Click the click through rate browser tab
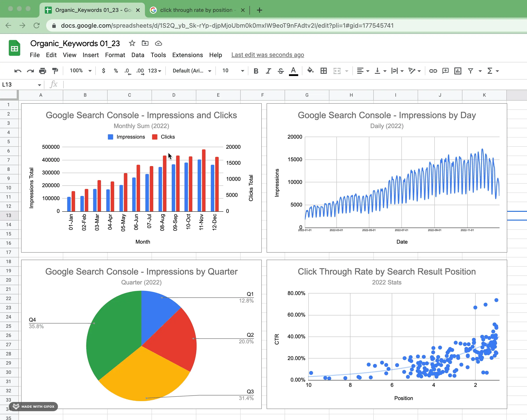The height and width of the screenshot is (420, 527). (x=198, y=10)
